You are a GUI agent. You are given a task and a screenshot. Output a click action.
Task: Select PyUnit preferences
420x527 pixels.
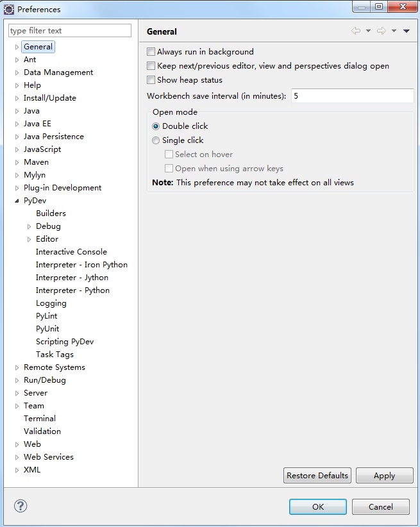[x=47, y=329]
